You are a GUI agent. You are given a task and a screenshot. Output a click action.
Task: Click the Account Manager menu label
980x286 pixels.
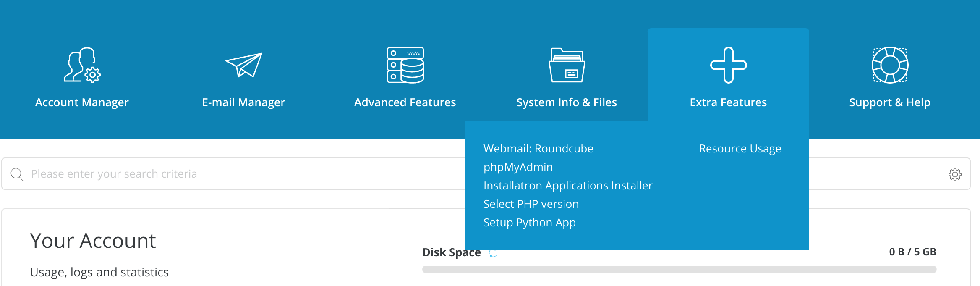coord(82,102)
